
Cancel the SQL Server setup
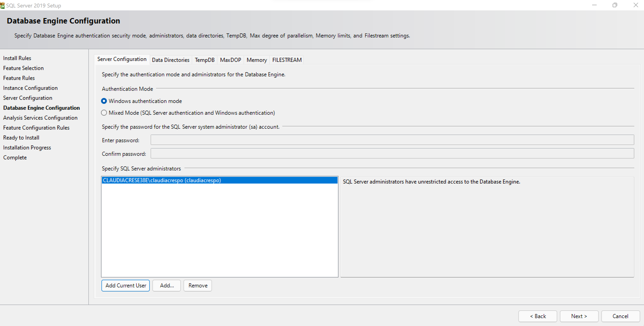coord(620,316)
